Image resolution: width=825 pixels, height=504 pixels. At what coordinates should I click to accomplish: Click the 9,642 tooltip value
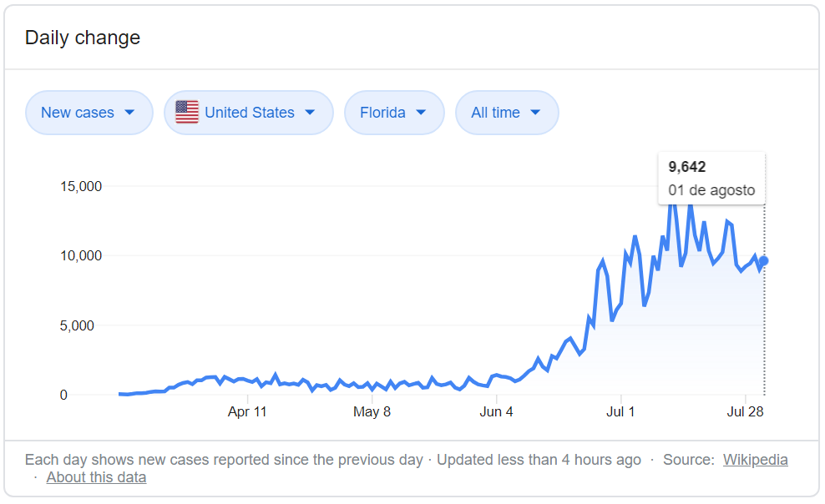pos(687,167)
